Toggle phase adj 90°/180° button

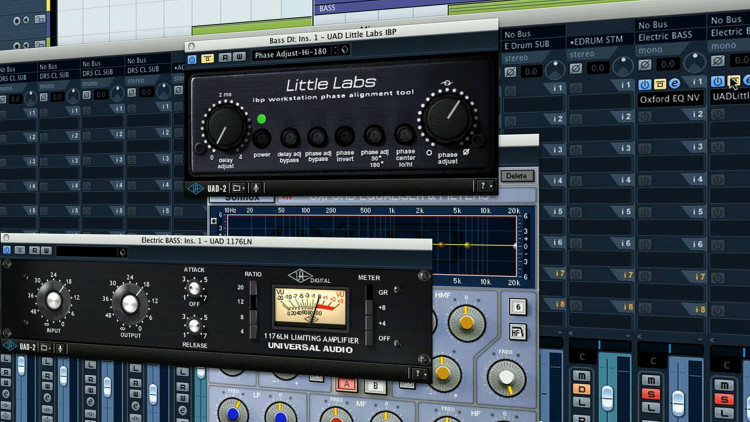(374, 135)
